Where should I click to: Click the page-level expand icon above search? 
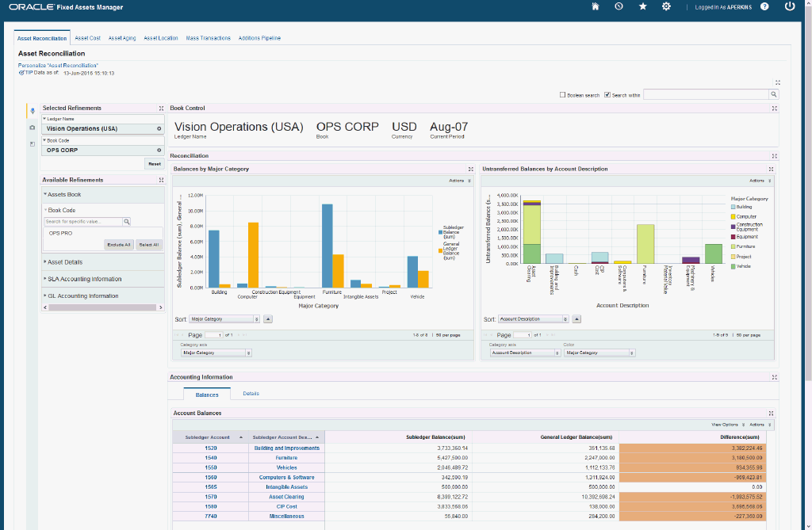778,82
